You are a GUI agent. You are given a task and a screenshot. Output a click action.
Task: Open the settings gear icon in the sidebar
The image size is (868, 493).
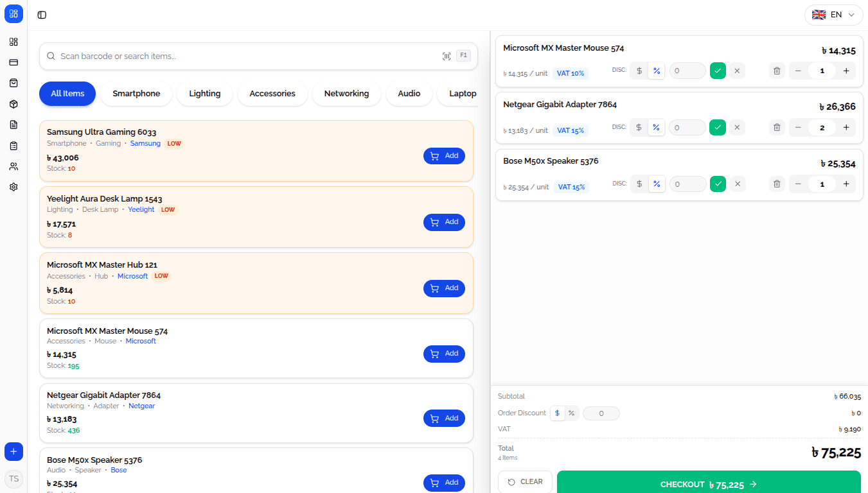[x=13, y=187]
